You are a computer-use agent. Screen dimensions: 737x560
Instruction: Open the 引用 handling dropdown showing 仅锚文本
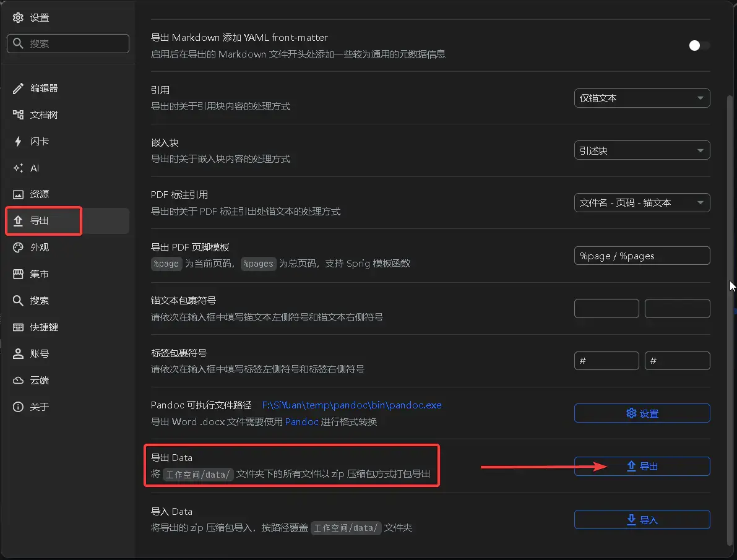[642, 98]
